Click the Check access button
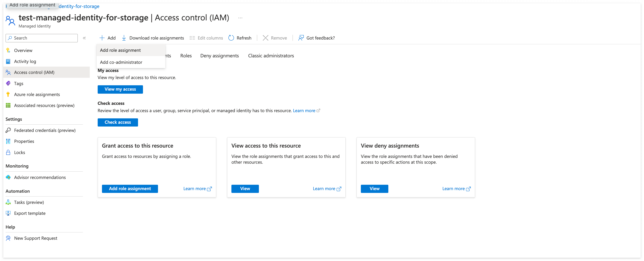 click(118, 122)
